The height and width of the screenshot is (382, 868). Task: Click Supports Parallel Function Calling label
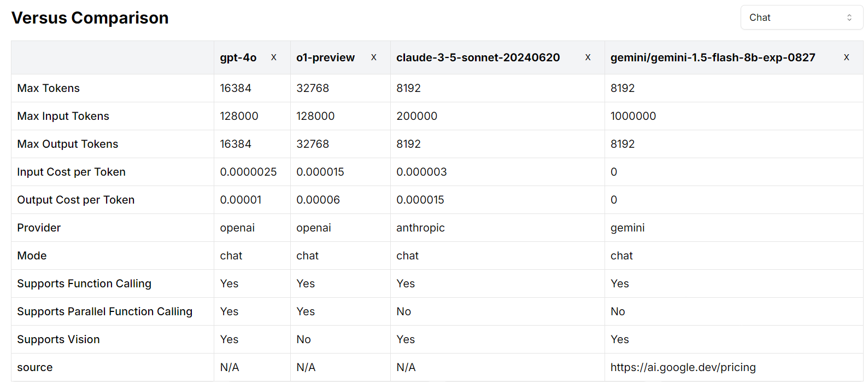(105, 311)
